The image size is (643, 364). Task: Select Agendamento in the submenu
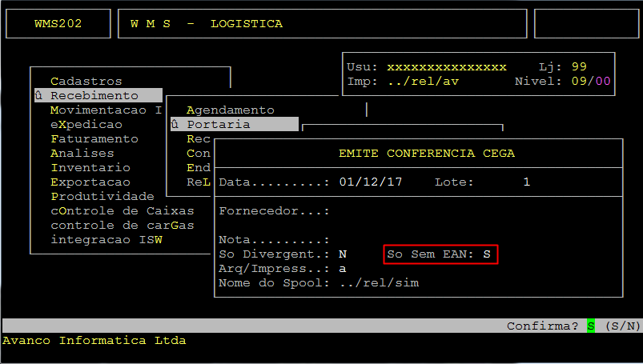[230, 110]
